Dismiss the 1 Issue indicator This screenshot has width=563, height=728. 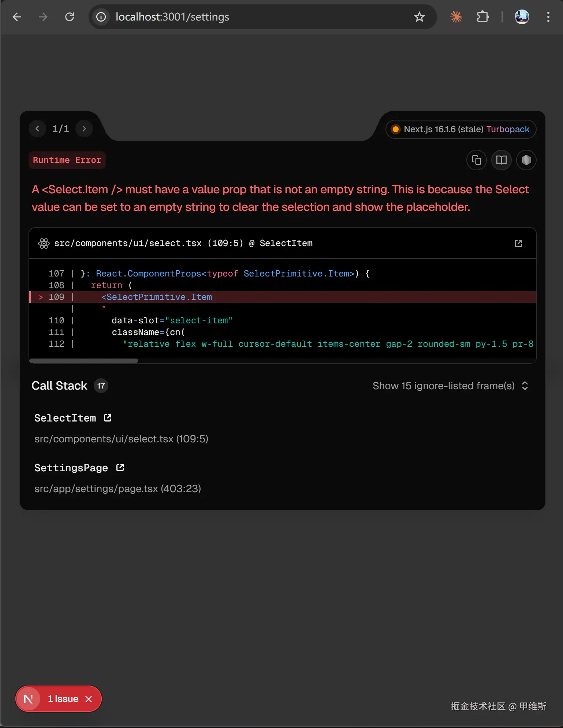coord(89,699)
